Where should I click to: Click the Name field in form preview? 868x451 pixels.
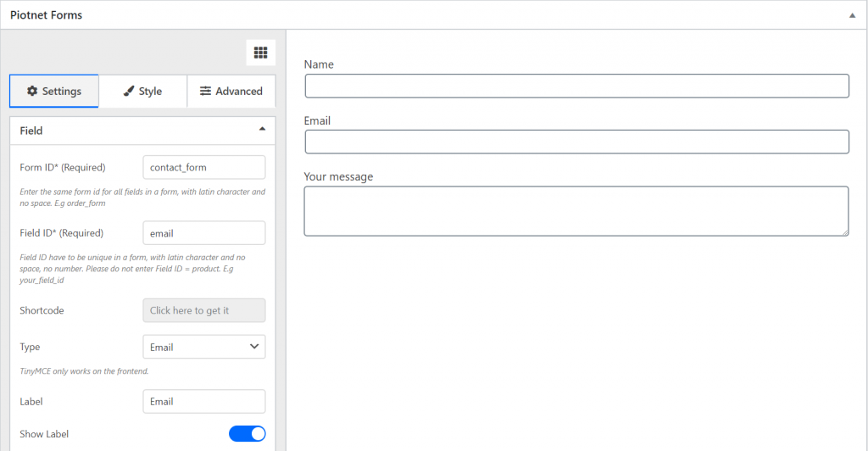pyautogui.click(x=576, y=86)
